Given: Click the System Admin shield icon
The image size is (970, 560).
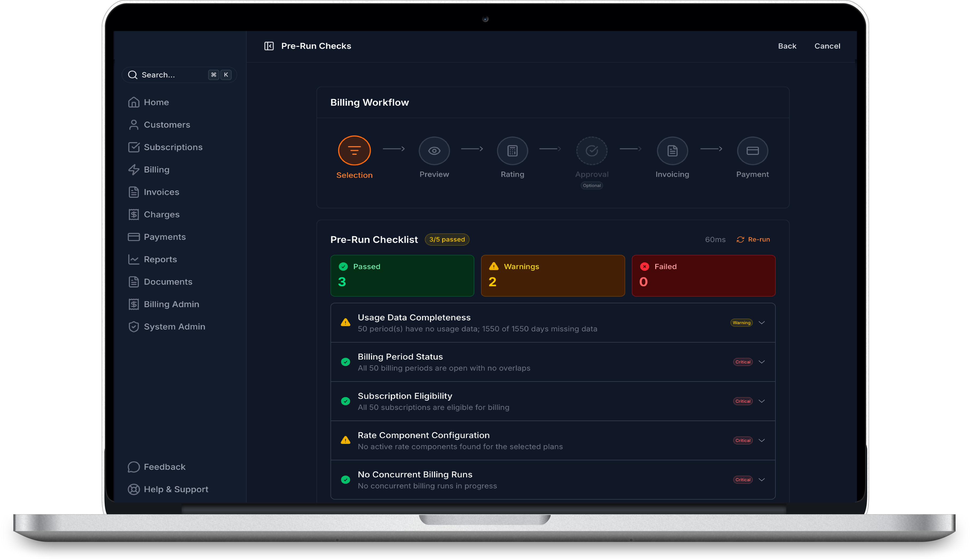Looking at the screenshot, I should (133, 326).
